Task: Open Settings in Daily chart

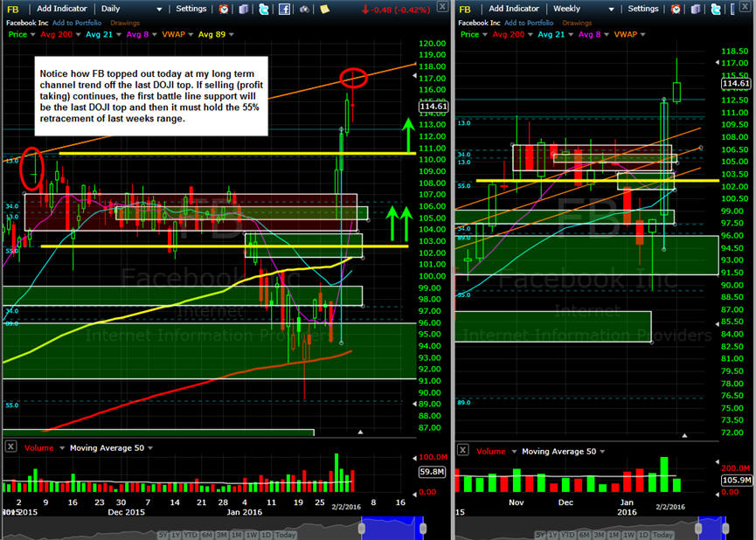Action: pos(191,9)
